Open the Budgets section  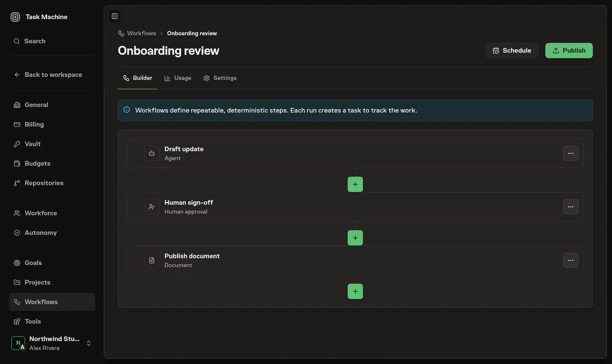(52, 164)
